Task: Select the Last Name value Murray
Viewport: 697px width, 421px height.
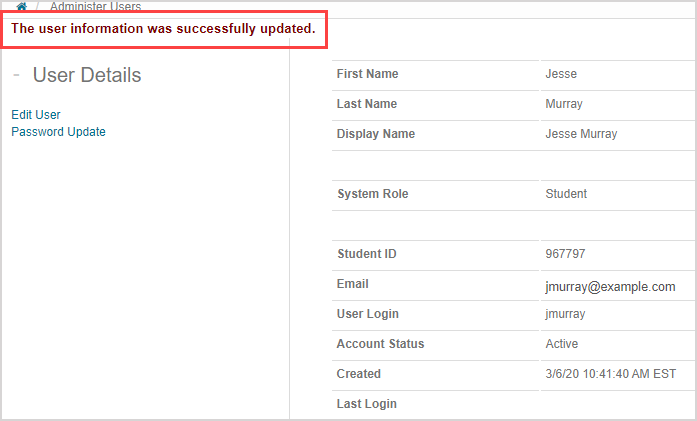Action: (x=564, y=104)
